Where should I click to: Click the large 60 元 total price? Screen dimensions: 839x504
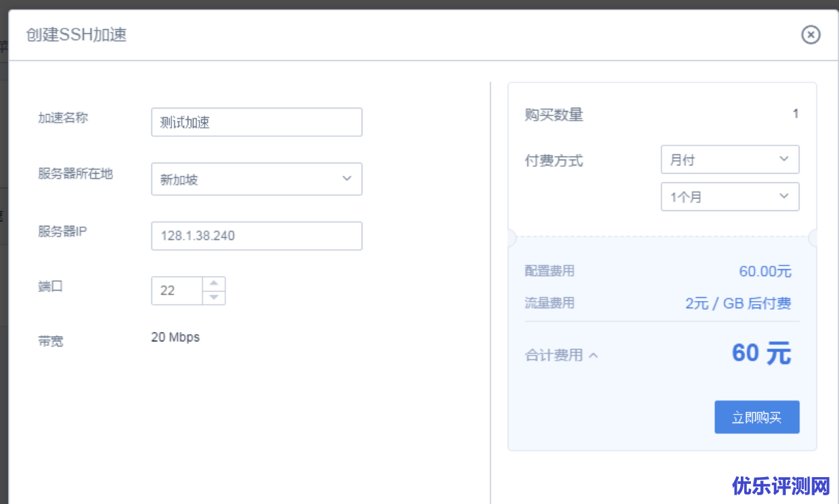761,353
